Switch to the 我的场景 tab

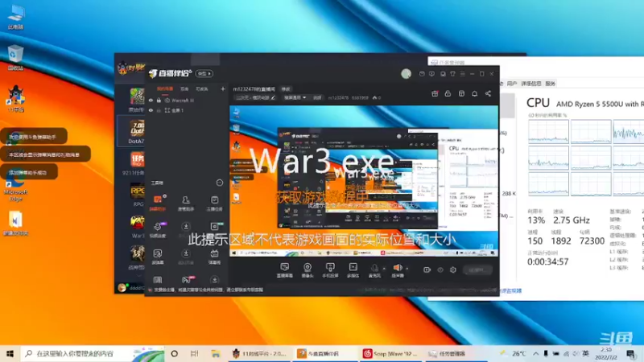(165, 88)
